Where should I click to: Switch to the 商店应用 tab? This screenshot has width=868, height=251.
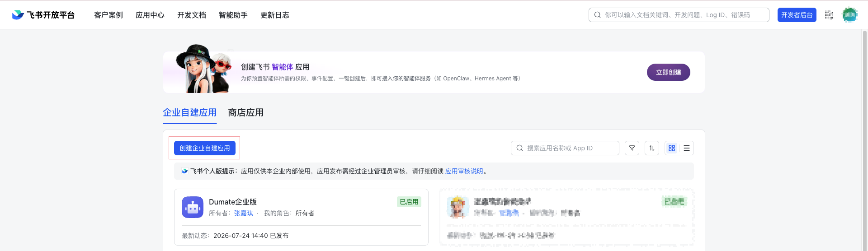coord(246,112)
